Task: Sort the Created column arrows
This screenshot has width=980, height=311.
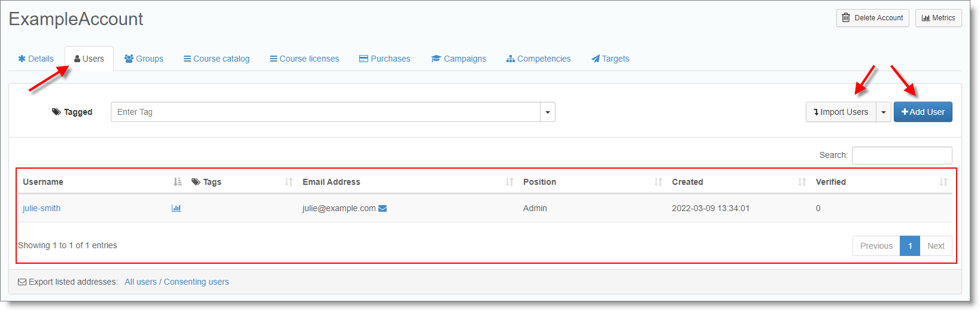Action: [x=802, y=182]
